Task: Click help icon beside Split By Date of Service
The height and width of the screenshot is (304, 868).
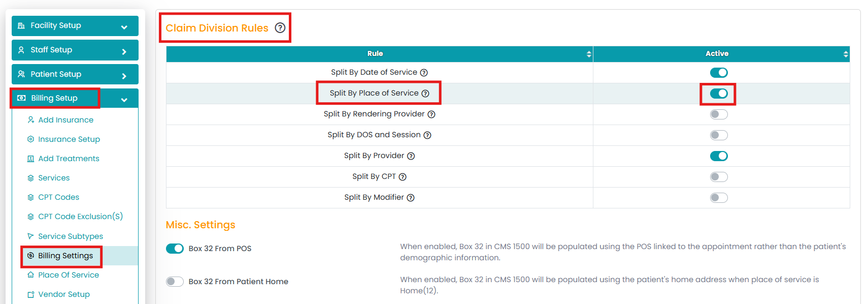Action: coord(424,73)
